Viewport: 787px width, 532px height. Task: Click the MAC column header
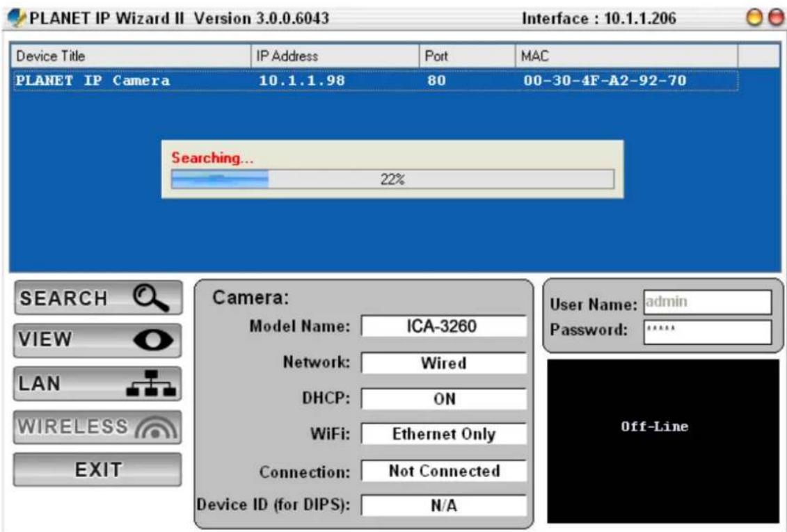coord(626,56)
